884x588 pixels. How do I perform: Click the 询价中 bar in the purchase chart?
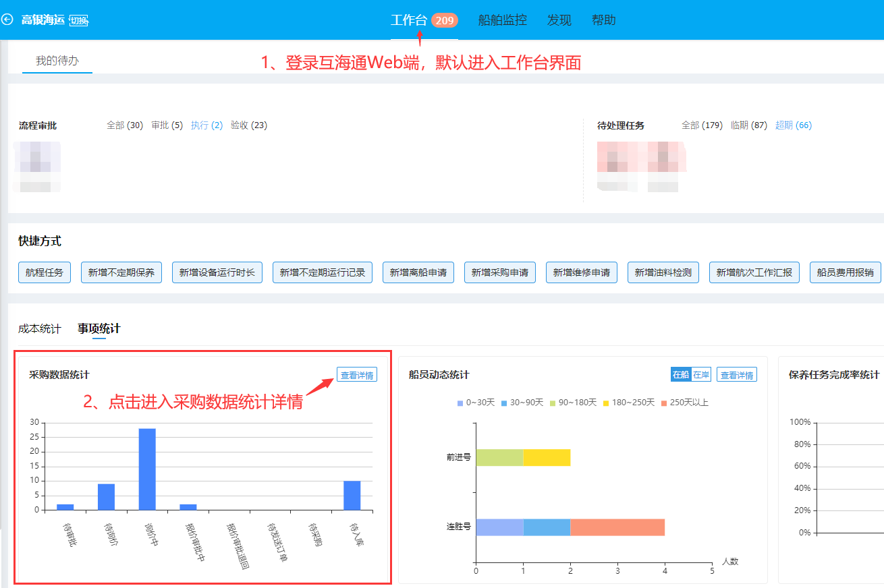tap(147, 469)
